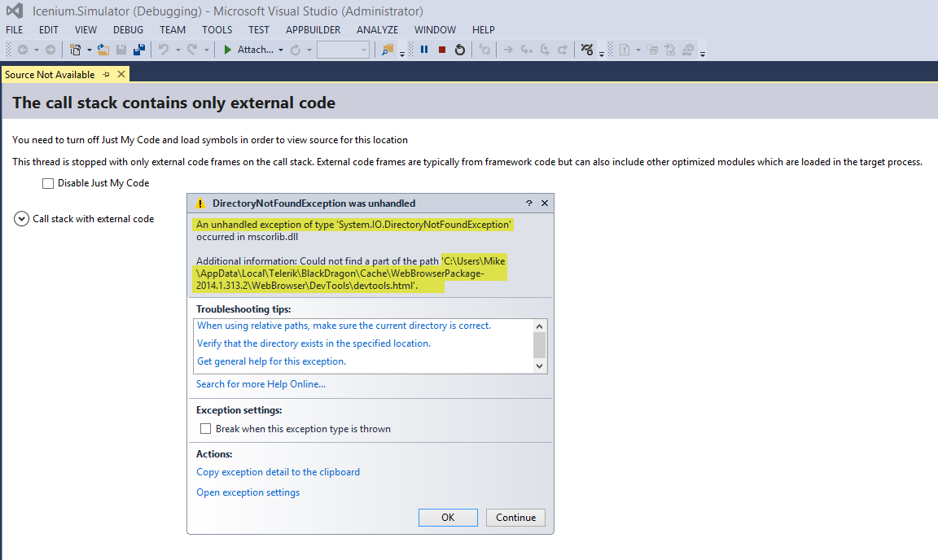Open the Attach button dropdown arrow
This screenshot has width=938, height=560.
[281, 50]
